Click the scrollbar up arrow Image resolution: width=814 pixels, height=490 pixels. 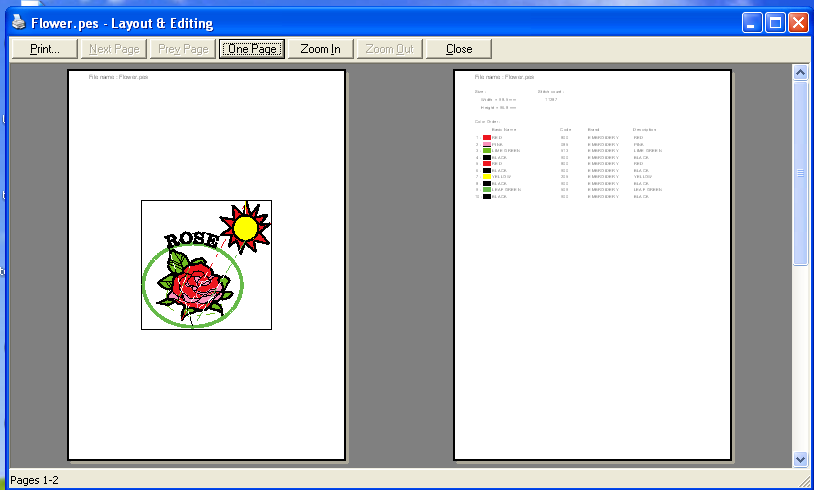coord(800,73)
